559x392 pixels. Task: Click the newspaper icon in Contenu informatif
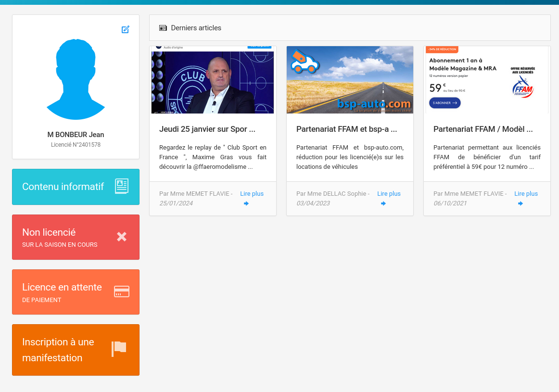pos(122,186)
